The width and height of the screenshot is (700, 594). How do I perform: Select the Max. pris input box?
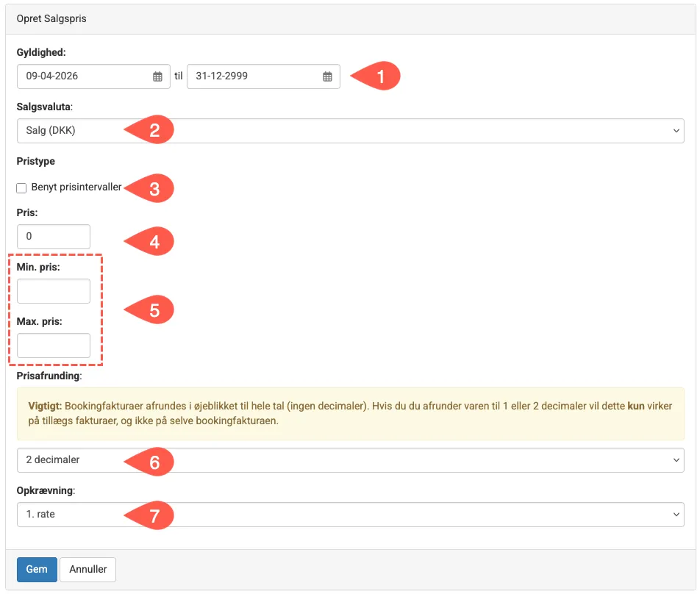(54, 346)
